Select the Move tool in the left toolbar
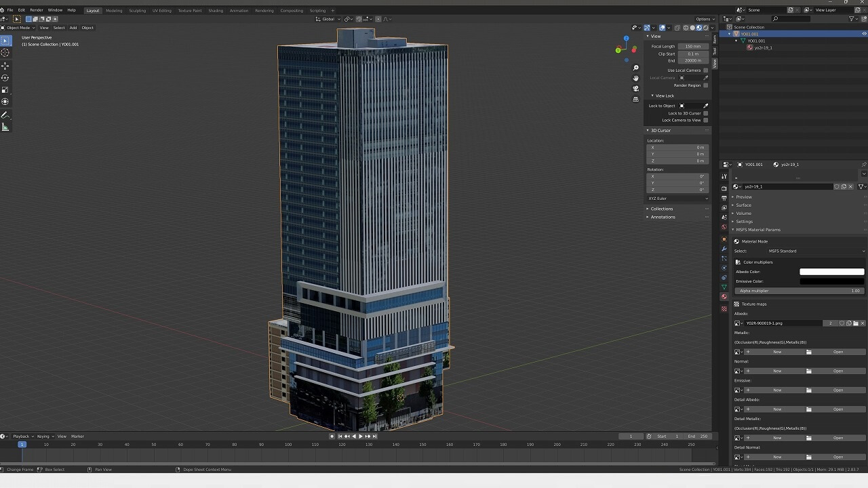 5,66
